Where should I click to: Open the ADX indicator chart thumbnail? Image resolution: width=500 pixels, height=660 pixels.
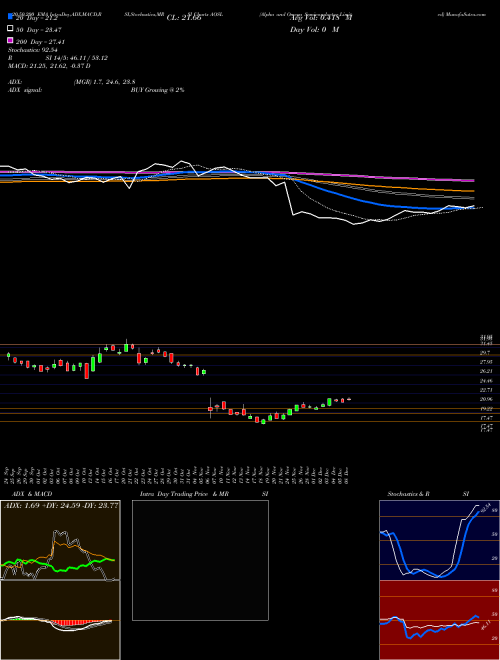coord(60,540)
